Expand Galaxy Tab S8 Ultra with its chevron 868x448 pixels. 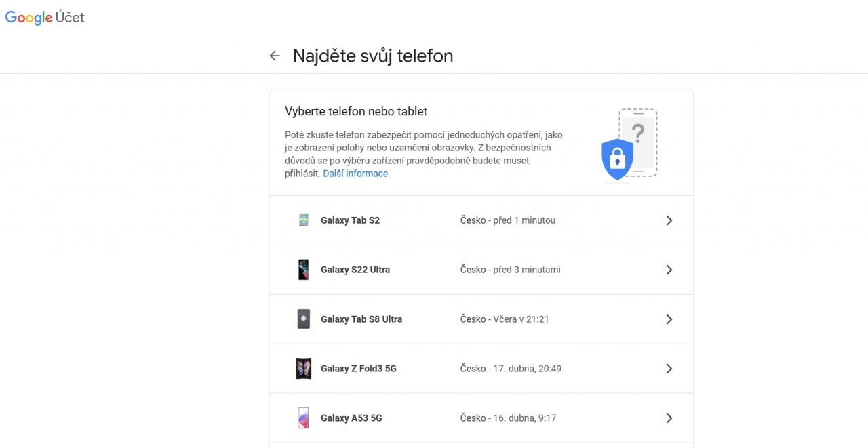click(669, 319)
